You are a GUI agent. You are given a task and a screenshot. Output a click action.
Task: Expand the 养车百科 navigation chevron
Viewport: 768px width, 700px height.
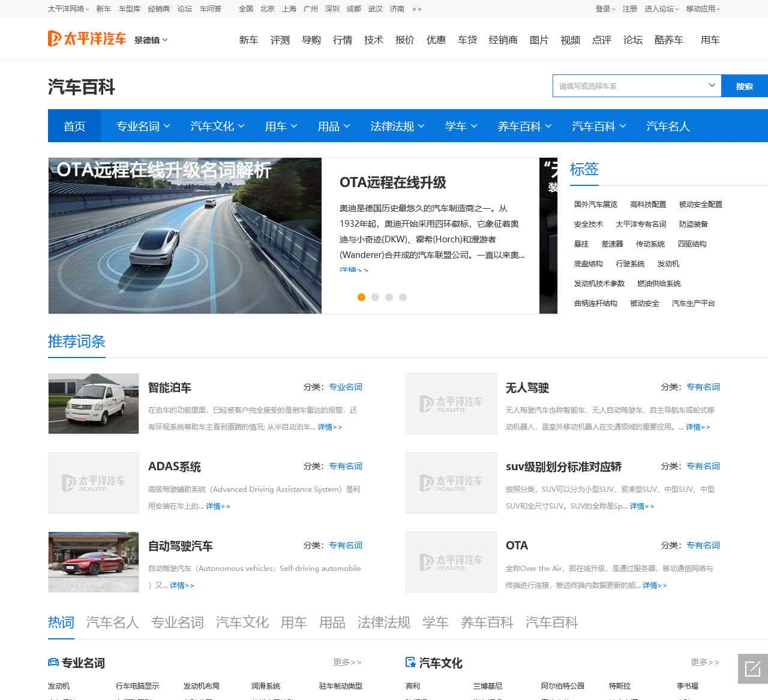550,127
